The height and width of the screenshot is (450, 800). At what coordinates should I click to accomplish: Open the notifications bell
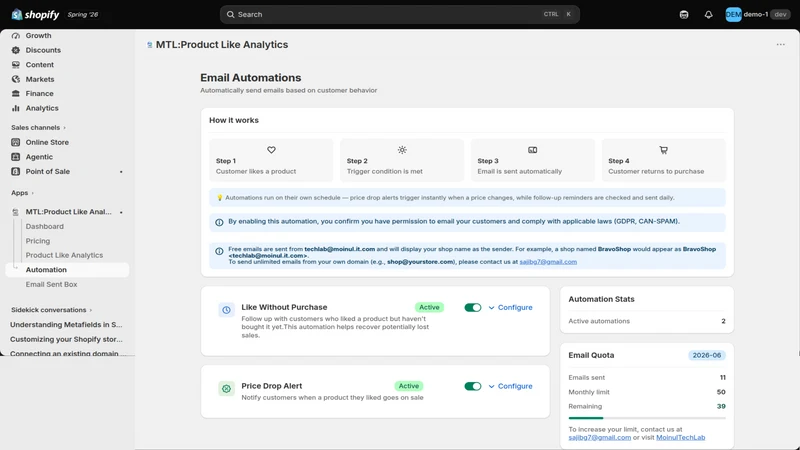pyautogui.click(x=708, y=14)
